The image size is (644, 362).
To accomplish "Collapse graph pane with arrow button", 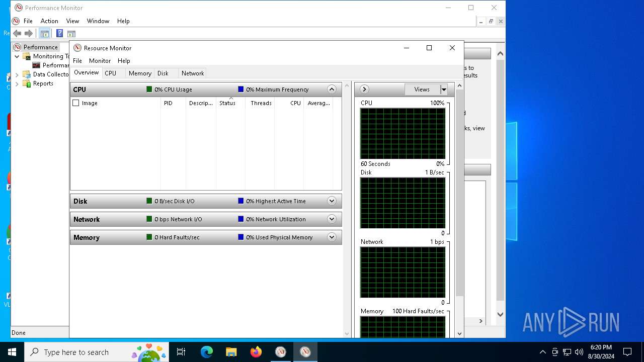I will (x=364, y=89).
